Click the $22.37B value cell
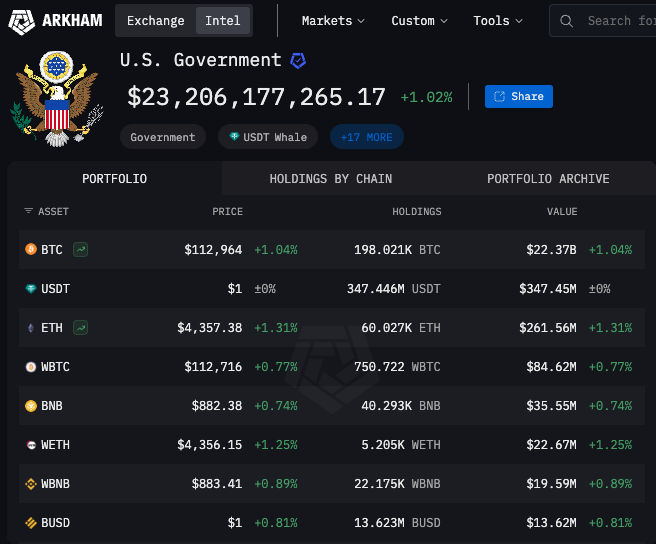The height and width of the screenshot is (544, 656). coord(551,250)
